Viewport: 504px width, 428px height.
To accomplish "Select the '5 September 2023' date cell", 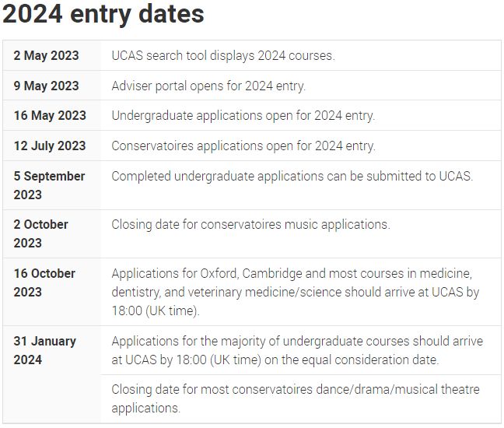I will coord(52,185).
